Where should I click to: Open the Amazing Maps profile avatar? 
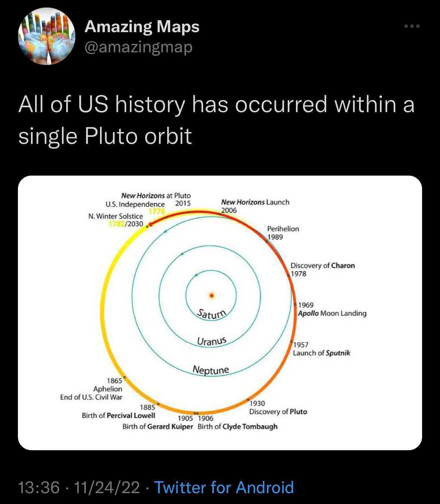[47, 36]
